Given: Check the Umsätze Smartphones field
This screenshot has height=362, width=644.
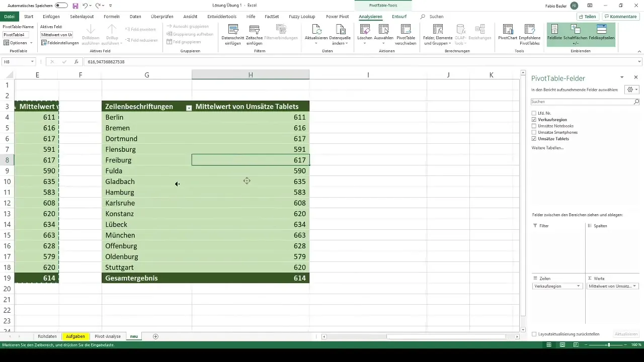Looking at the screenshot, I should [x=534, y=132].
